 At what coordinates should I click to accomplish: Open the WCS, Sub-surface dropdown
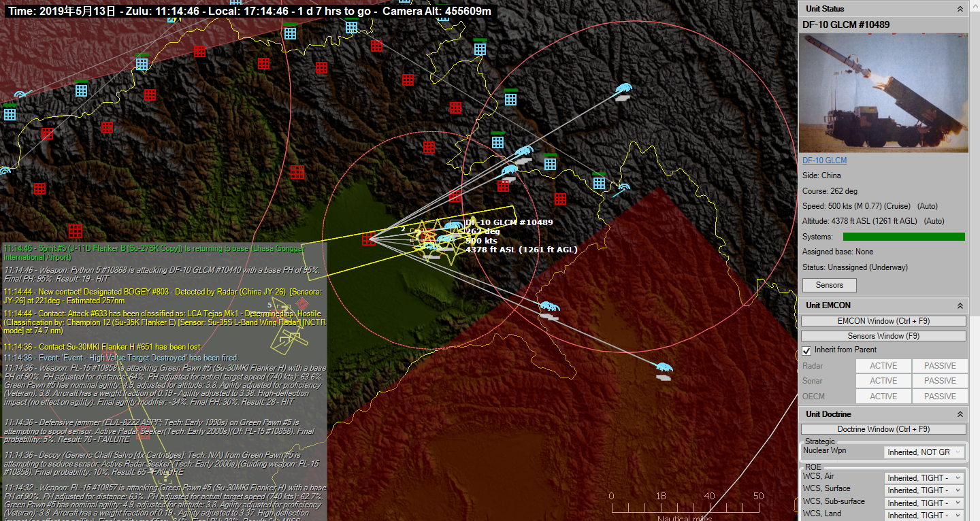(924, 503)
